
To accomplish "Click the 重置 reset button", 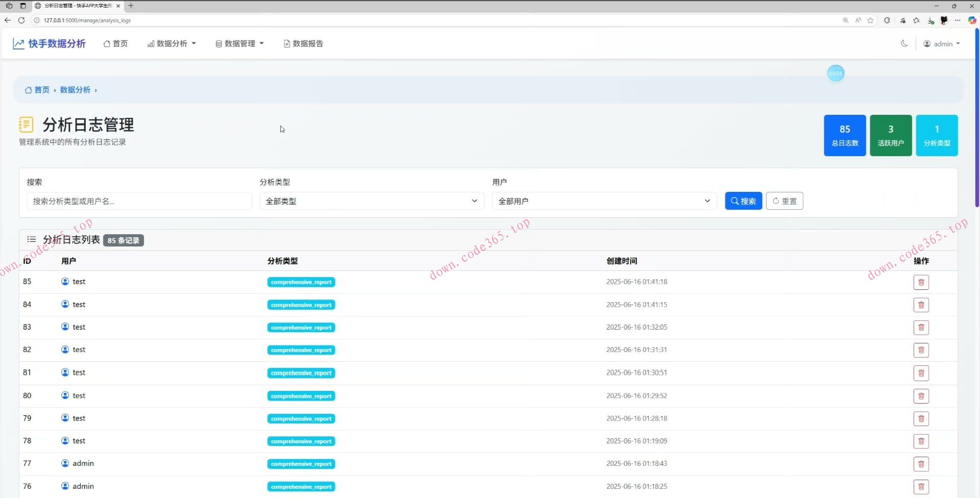I will [784, 201].
